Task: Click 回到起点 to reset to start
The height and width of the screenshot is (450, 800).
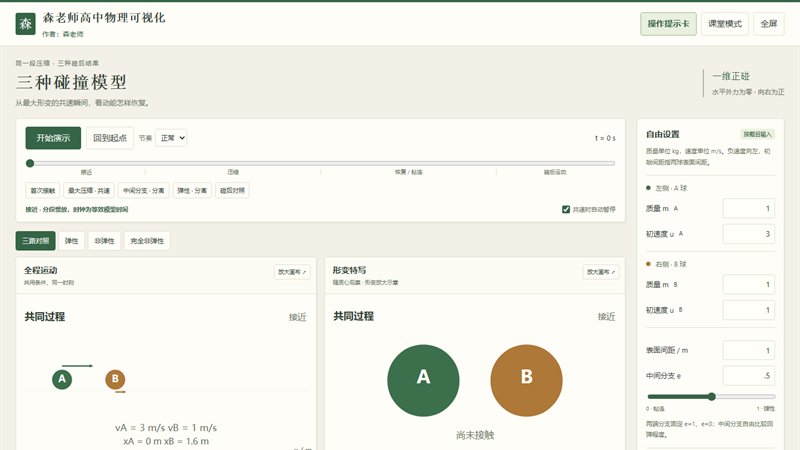Action: pos(110,138)
